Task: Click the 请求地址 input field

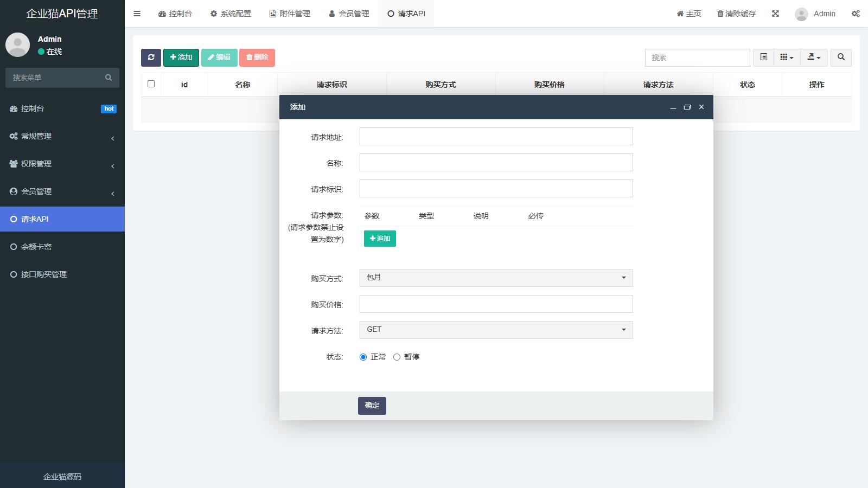Action: (496, 137)
